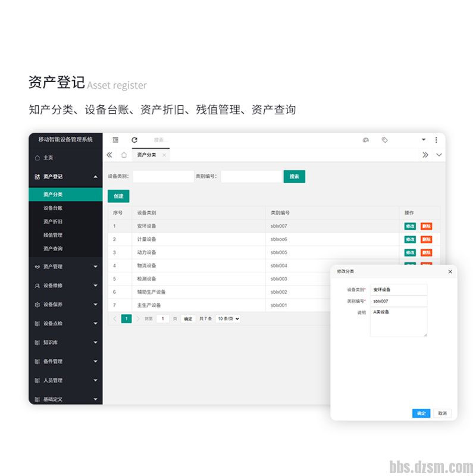Click the green 创建 button
The image size is (476, 476).
point(118,196)
